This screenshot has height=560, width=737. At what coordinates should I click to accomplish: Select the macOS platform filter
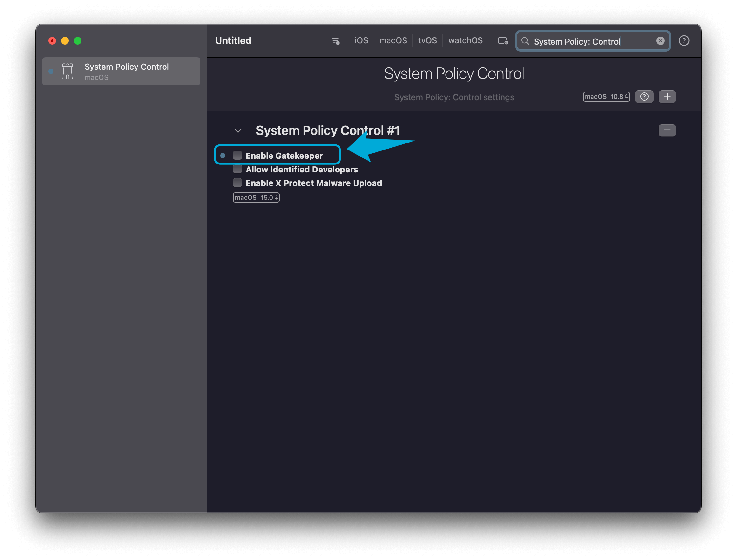(x=393, y=41)
